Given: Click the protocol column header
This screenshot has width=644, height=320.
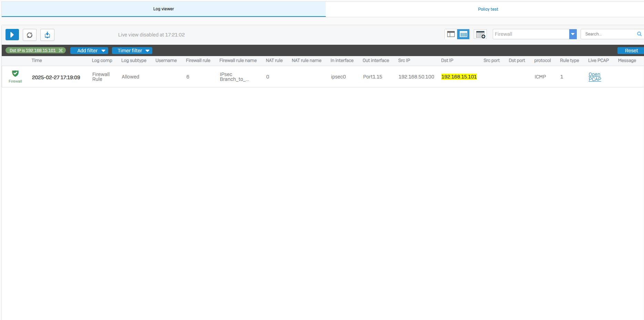Looking at the screenshot, I should pyautogui.click(x=543, y=61).
